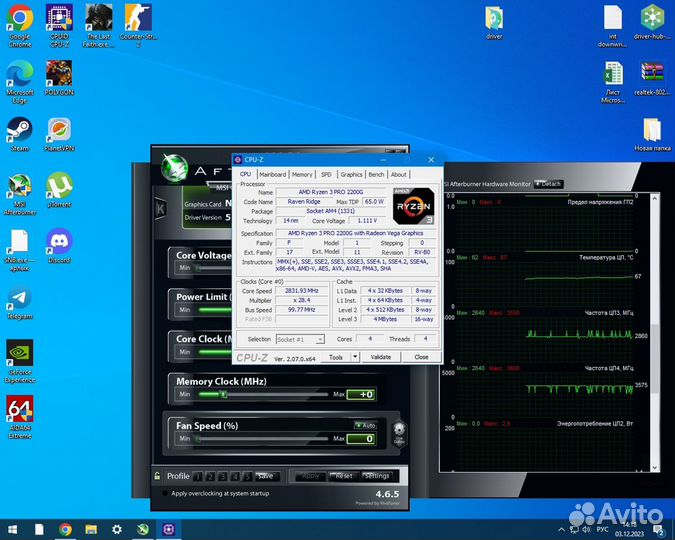Image resolution: width=675 pixels, height=540 pixels.
Task: Toggle Fan Speed Auto mode
Action: (365, 425)
